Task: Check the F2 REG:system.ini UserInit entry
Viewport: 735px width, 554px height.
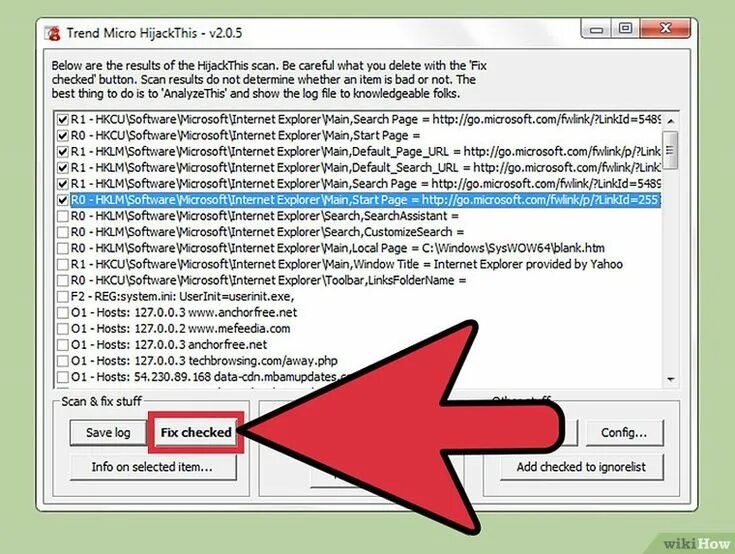Action: (62, 297)
